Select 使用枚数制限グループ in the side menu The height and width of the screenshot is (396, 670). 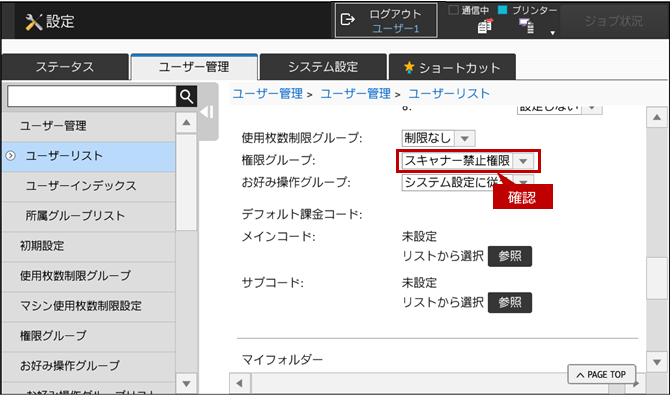click(x=88, y=276)
